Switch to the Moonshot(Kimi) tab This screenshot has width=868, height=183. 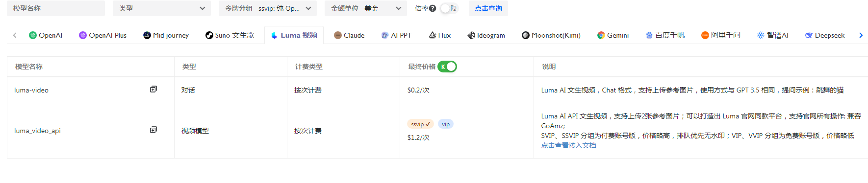click(x=551, y=35)
